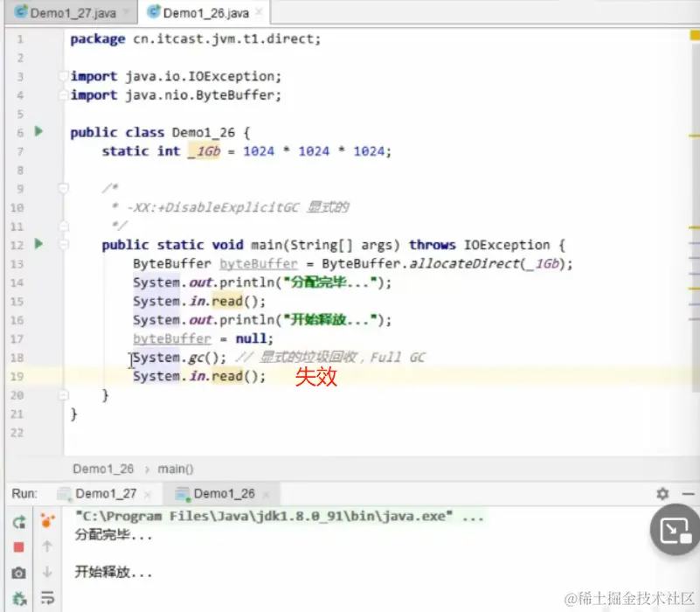Stop the running process with red square
Image resolution: width=700 pixels, height=612 pixels.
coord(18,547)
